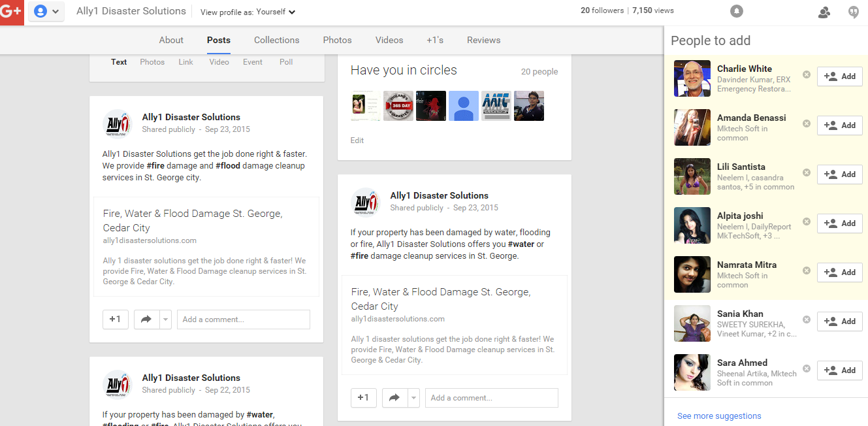Add Amanda Benassi to circles
This screenshot has height=426, width=868.
click(840, 125)
